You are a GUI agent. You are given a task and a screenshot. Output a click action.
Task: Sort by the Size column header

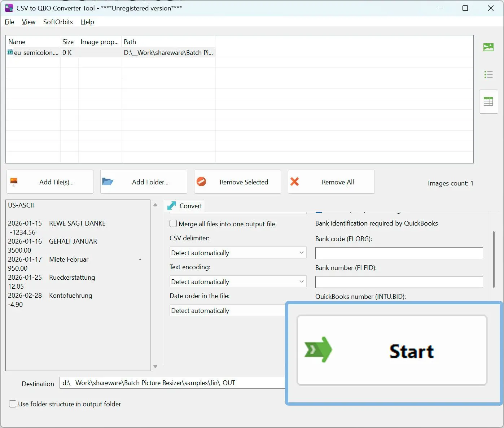69,42
